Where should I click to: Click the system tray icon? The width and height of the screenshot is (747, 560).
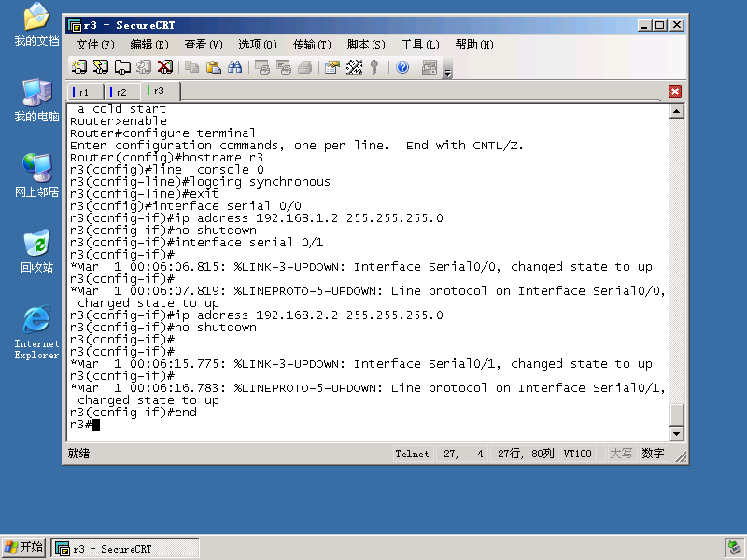pyautogui.click(x=734, y=548)
